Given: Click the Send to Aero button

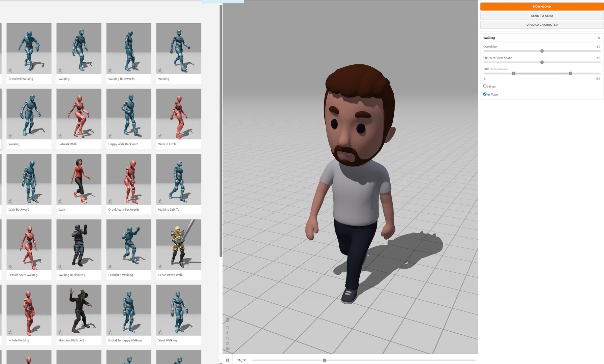Looking at the screenshot, I should pyautogui.click(x=542, y=16).
